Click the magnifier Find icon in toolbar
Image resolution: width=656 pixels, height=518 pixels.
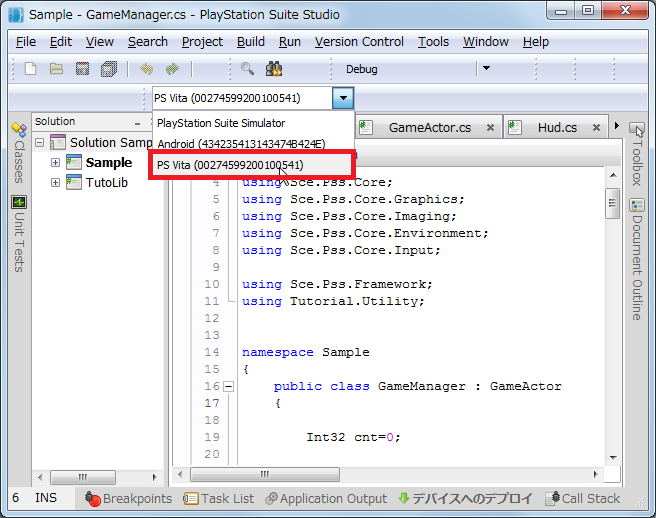247,69
